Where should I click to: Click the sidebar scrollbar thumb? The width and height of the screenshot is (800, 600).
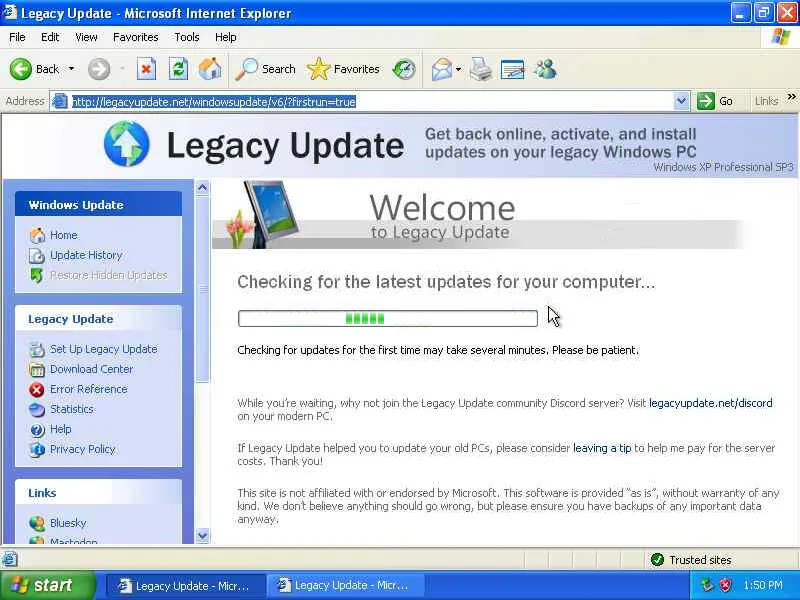[203, 289]
